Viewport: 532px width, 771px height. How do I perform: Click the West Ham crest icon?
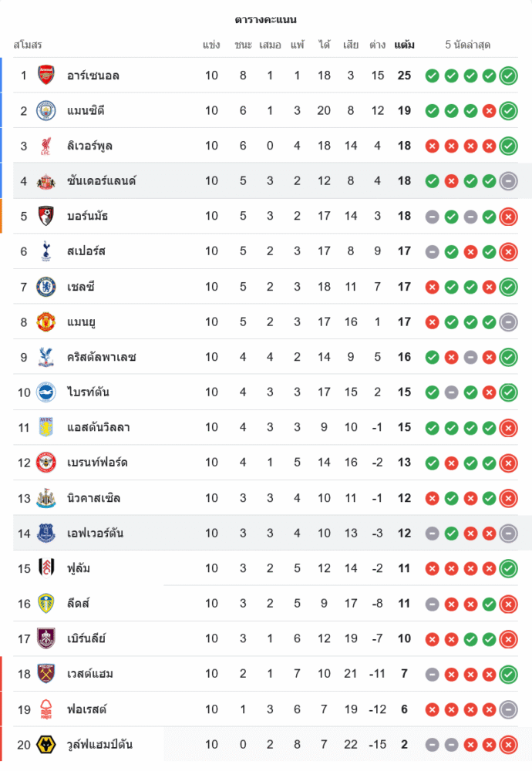46,674
